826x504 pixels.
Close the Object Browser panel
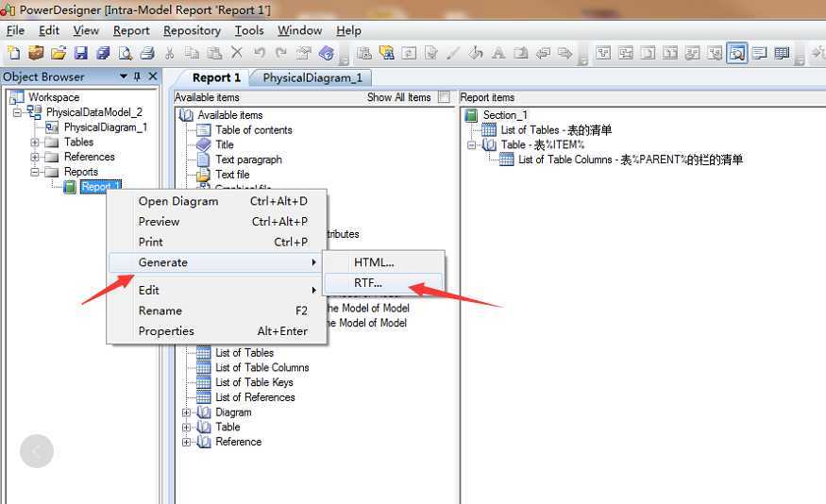point(153,76)
